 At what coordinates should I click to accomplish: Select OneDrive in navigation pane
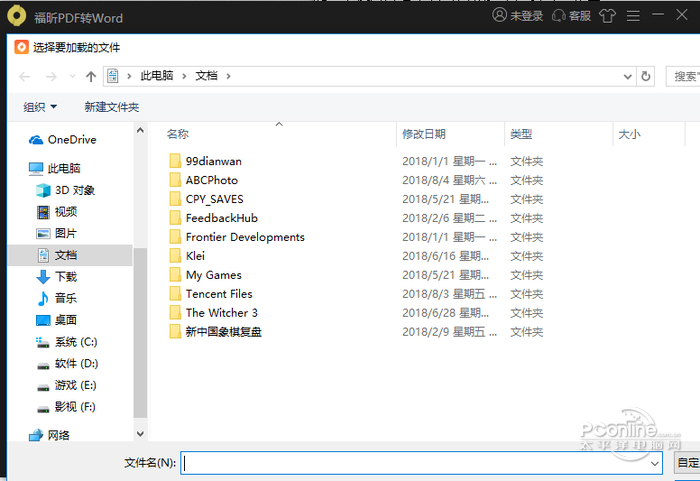pyautogui.click(x=62, y=140)
